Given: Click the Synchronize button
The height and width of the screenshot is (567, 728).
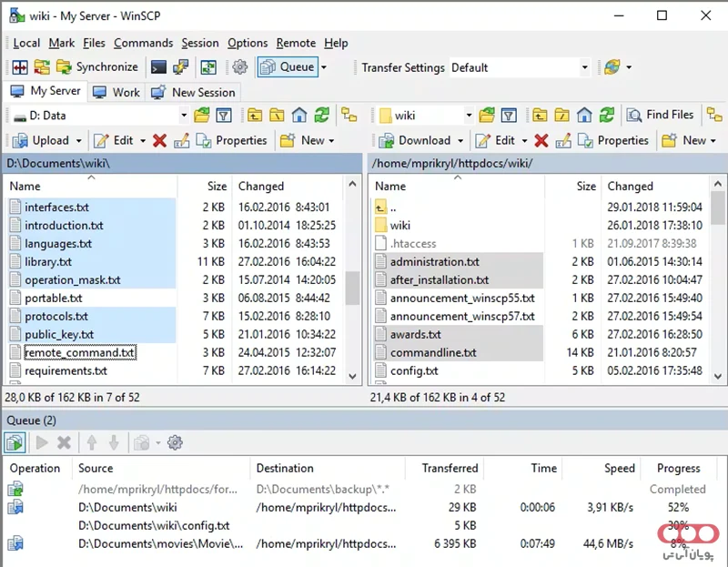Looking at the screenshot, I should pyautogui.click(x=97, y=67).
